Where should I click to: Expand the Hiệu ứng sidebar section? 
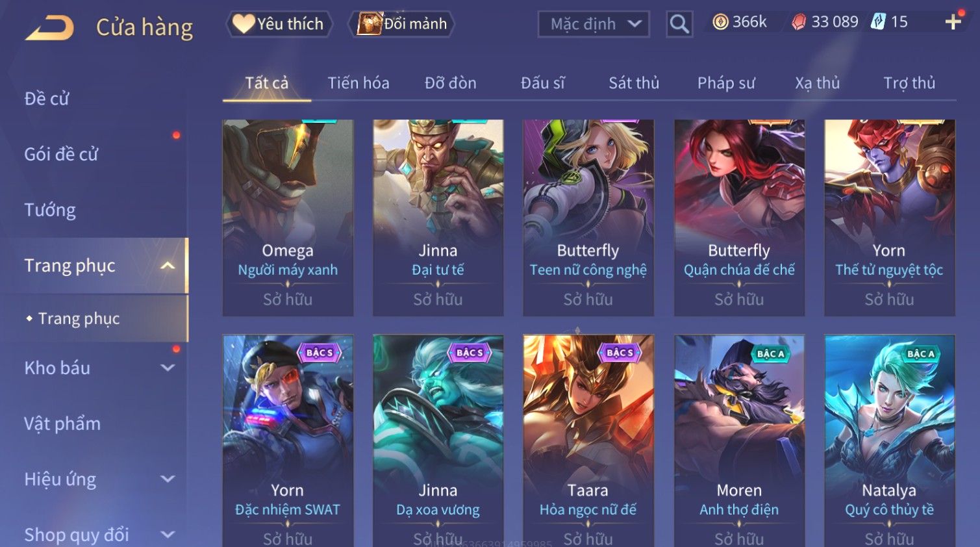pos(168,479)
